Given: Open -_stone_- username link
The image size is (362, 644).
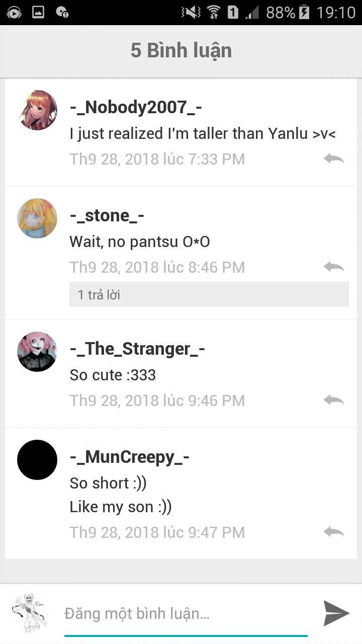Looking at the screenshot, I should point(107,216).
